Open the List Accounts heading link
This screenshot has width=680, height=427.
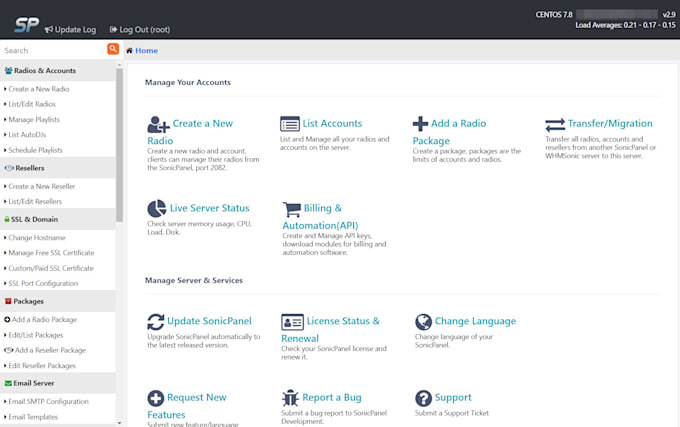332,124
